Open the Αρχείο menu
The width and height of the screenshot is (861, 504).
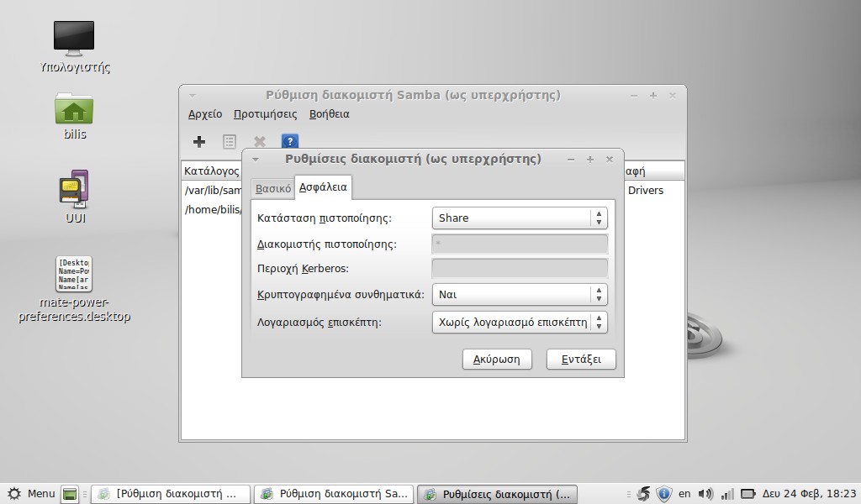205,114
